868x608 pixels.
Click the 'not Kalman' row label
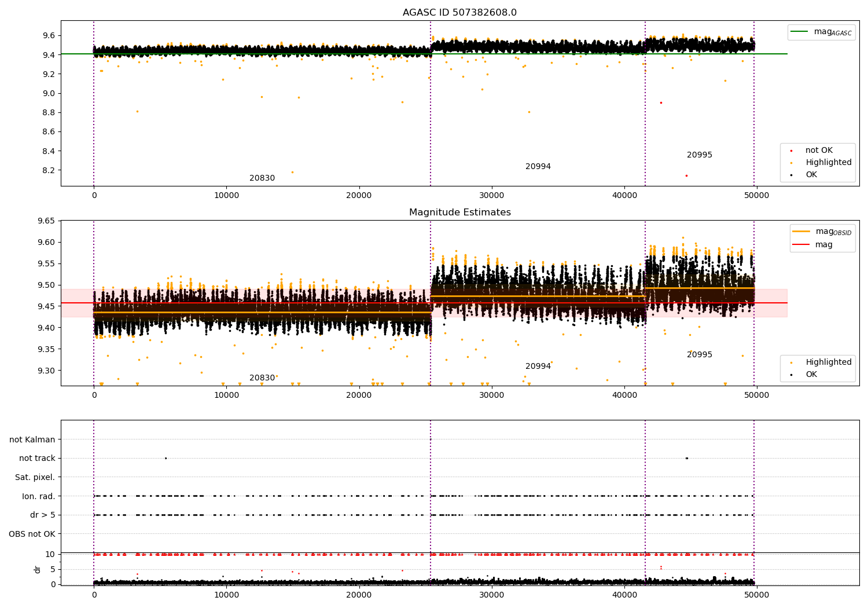click(32, 440)
